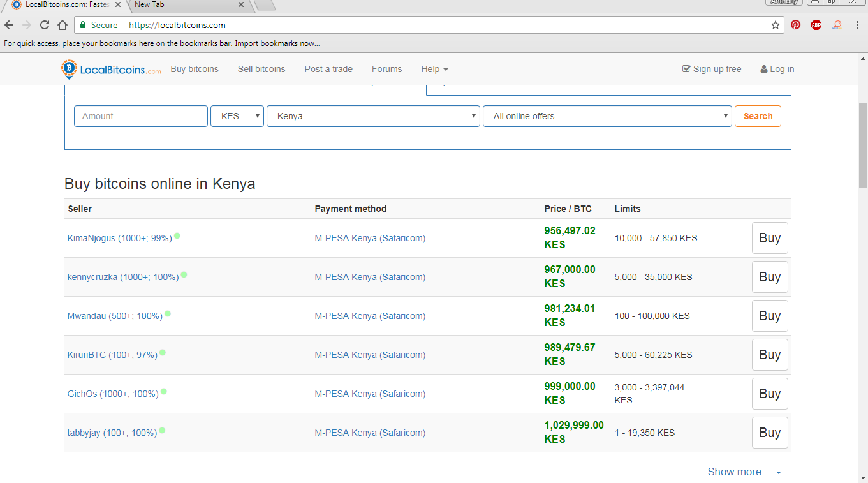Open the Pinterest extension icon

click(796, 25)
